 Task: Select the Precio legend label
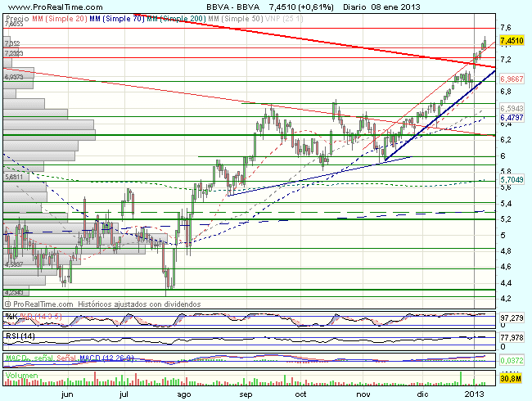point(18,19)
